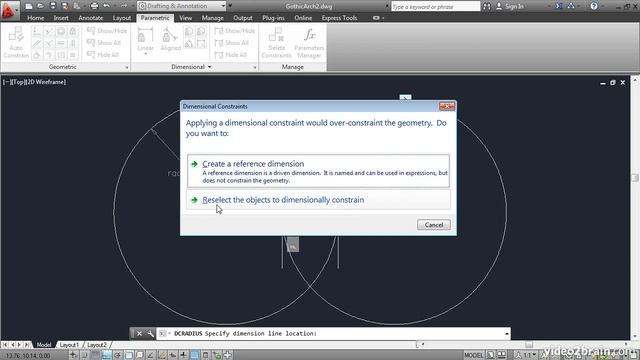Toggle Object Snap in the status bar
The height and width of the screenshot is (360, 640).
pos(129,355)
